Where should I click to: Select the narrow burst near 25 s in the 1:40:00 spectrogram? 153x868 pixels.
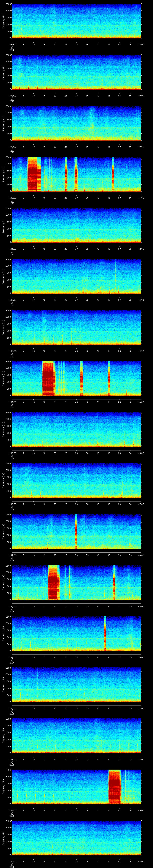pyautogui.click(x=66, y=174)
